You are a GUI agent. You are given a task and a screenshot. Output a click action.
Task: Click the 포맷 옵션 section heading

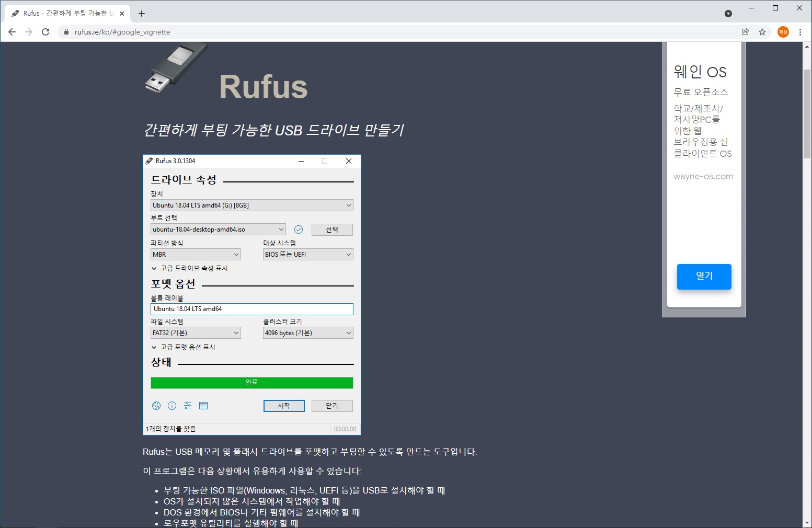[x=173, y=284]
